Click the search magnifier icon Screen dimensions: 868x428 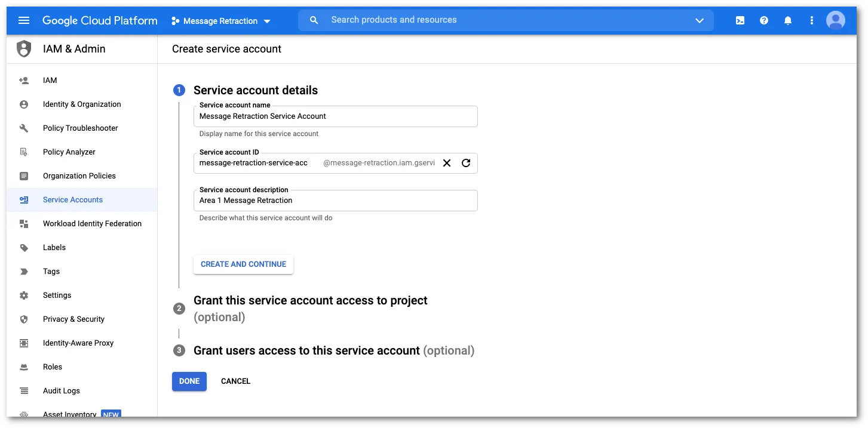tap(314, 20)
